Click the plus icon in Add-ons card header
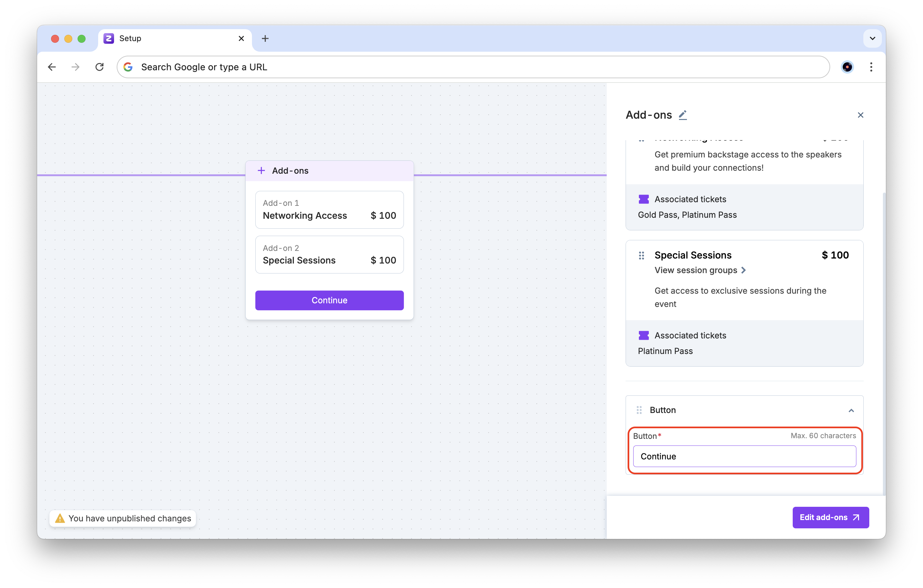This screenshot has height=588, width=923. 261,171
